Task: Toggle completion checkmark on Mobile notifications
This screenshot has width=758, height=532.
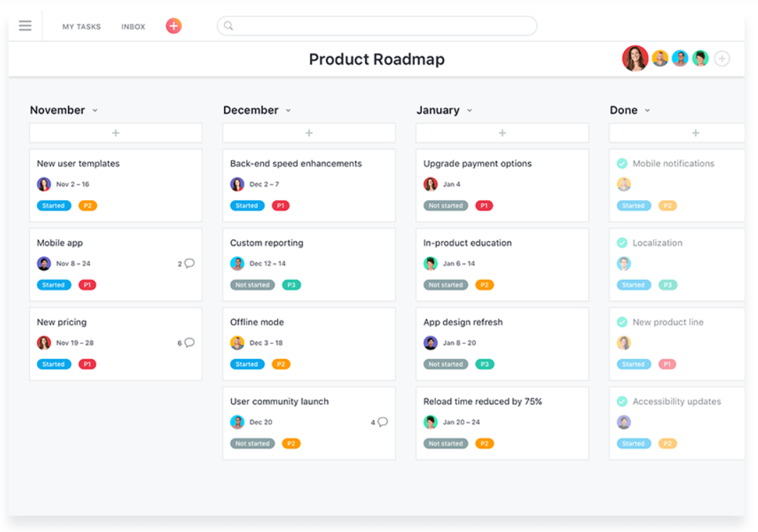Action: tap(623, 163)
